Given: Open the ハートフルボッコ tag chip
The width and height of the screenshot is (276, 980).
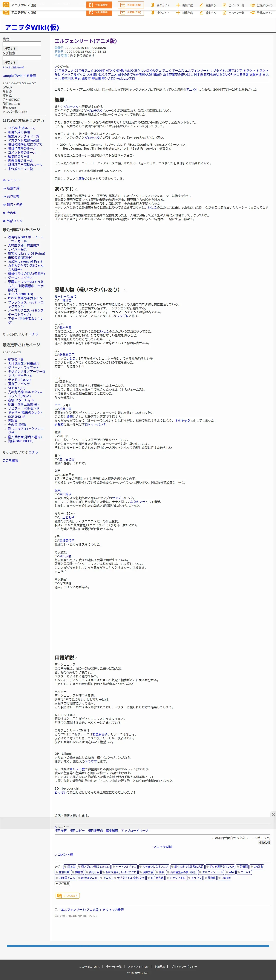Looking at the screenshot, I should tap(124, 867).
